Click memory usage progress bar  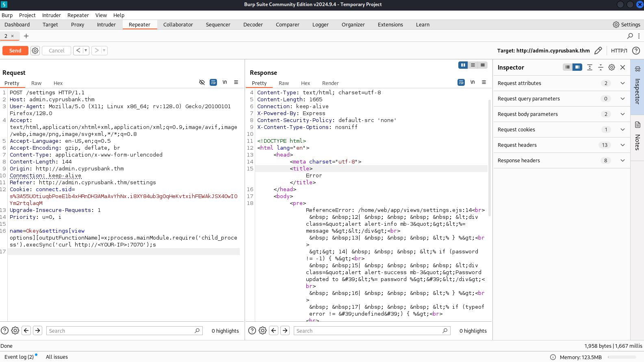622,357
